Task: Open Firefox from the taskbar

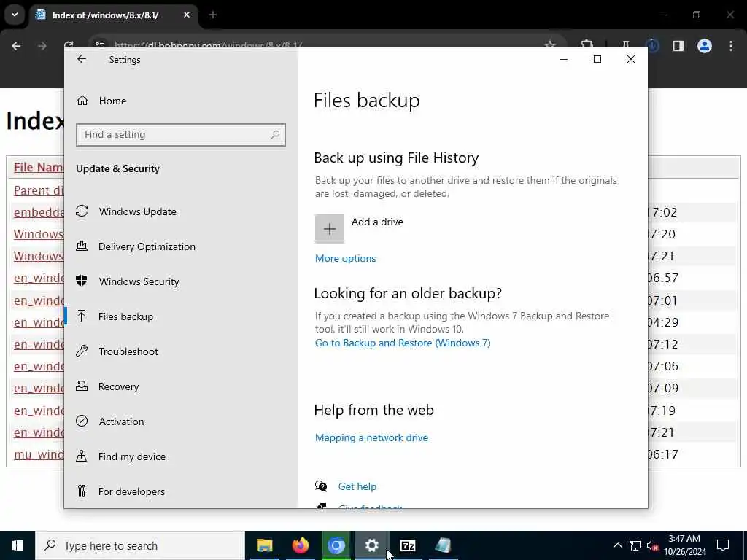Action: pyautogui.click(x=300, y=545)
